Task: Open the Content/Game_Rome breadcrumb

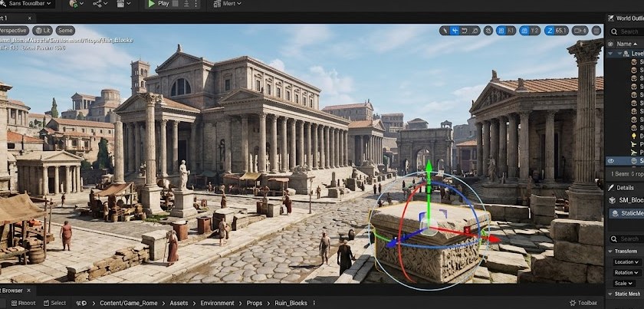Action: click(129, 303)
